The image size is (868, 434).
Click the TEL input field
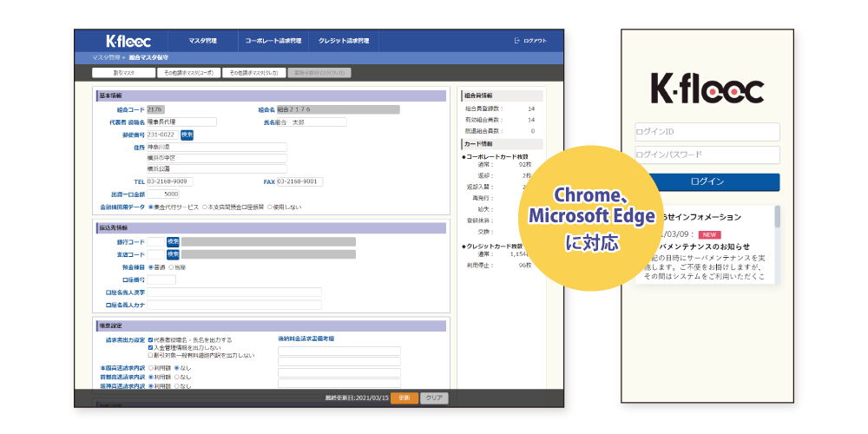(170, 181)
